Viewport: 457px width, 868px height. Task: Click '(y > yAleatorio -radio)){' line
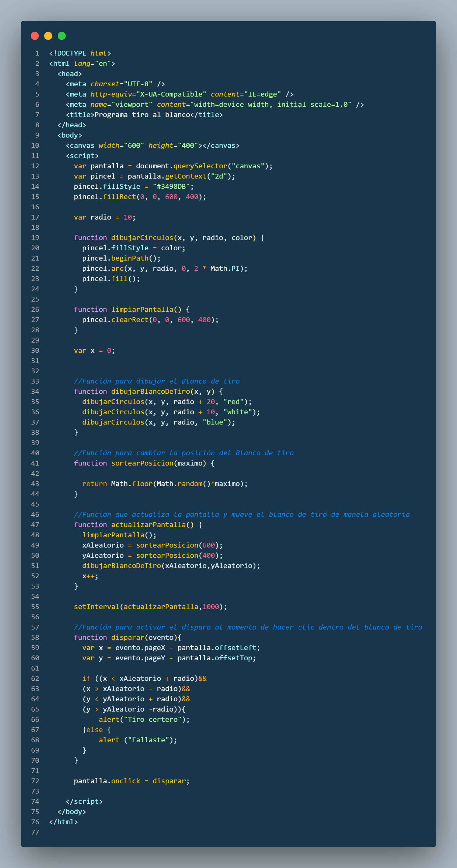pos(134,709)
